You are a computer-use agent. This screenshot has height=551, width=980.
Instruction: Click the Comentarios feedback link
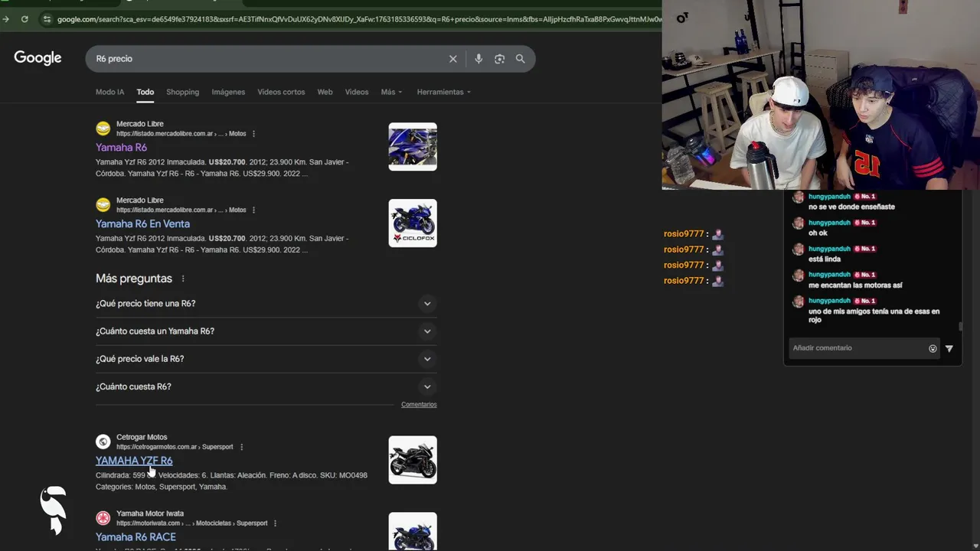419,405
